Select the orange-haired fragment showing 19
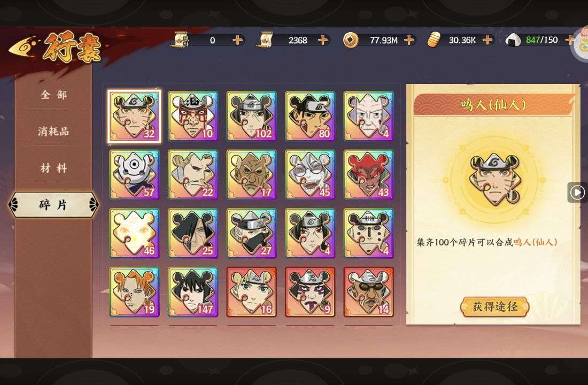 click(134, 292)
